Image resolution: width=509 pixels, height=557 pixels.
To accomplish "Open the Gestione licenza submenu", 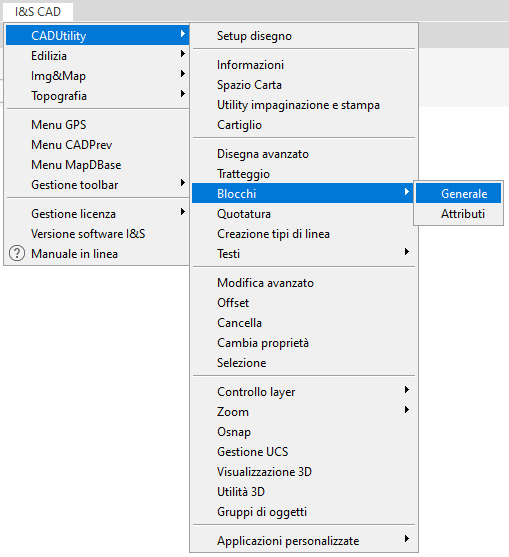I will coord(97,214).
